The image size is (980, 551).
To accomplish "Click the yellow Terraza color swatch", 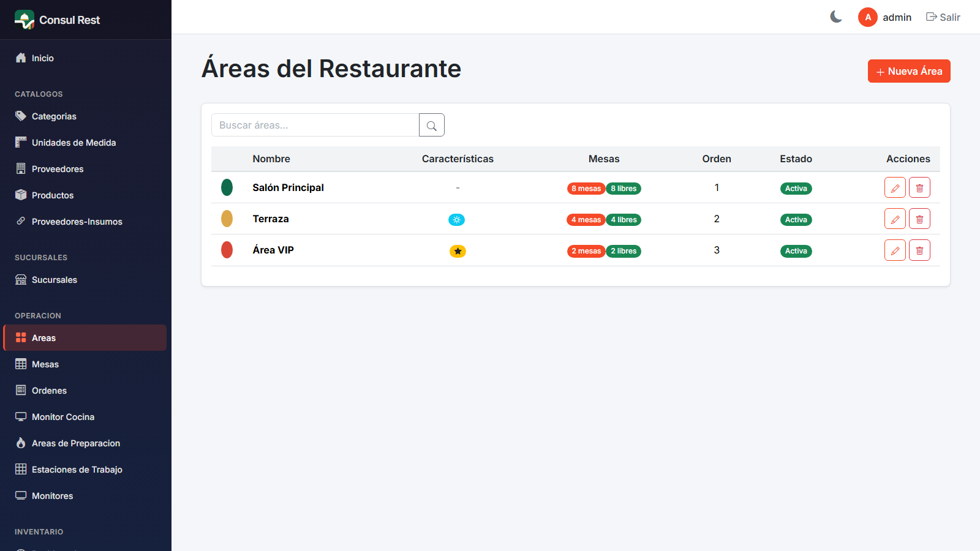I will [227, 219].
